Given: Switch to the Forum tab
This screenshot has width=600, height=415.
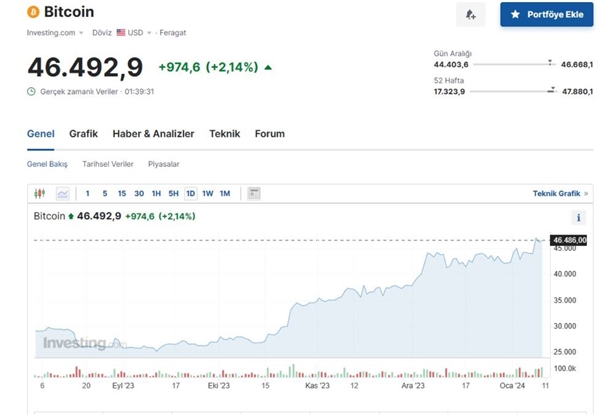Looking at the screenshot, I should pos(270,134).
